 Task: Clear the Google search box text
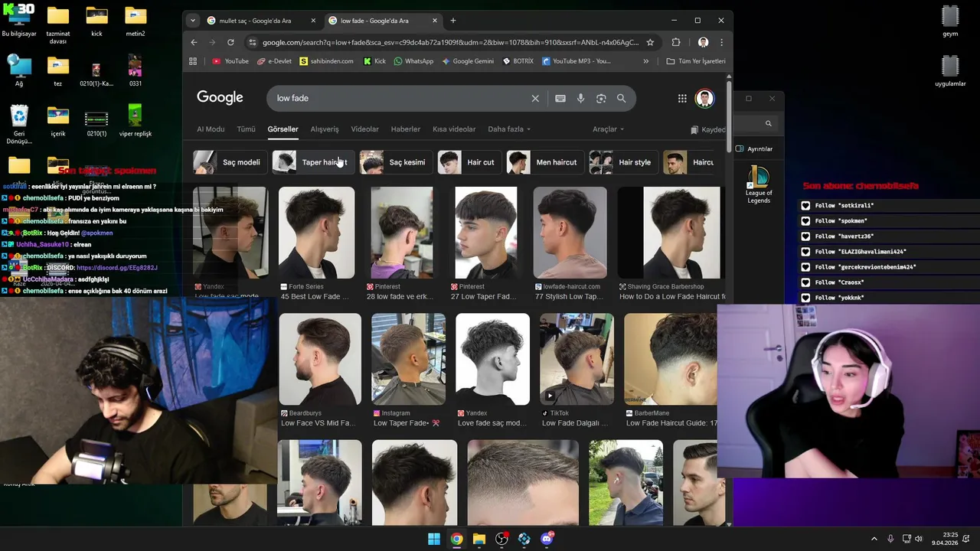(535, 98)
